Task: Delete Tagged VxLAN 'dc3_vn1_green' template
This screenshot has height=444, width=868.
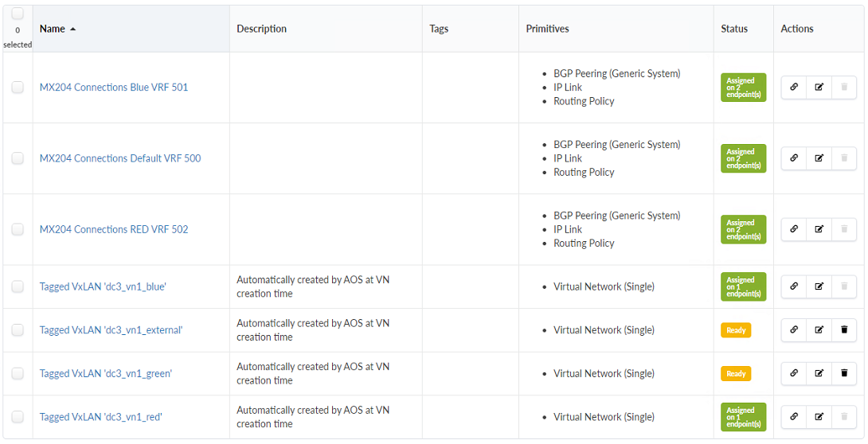Action: (x=844, y=373)
